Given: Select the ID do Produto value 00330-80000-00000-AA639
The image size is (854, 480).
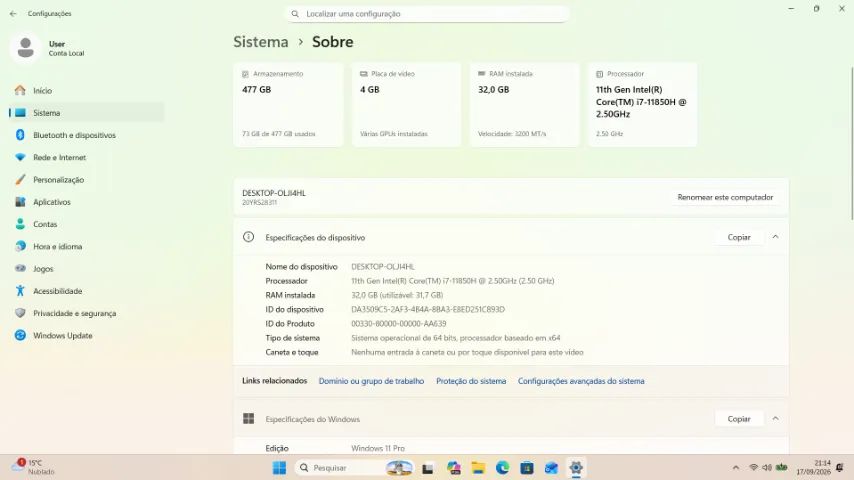Looking at the screenshot, I should click(399, 324).
